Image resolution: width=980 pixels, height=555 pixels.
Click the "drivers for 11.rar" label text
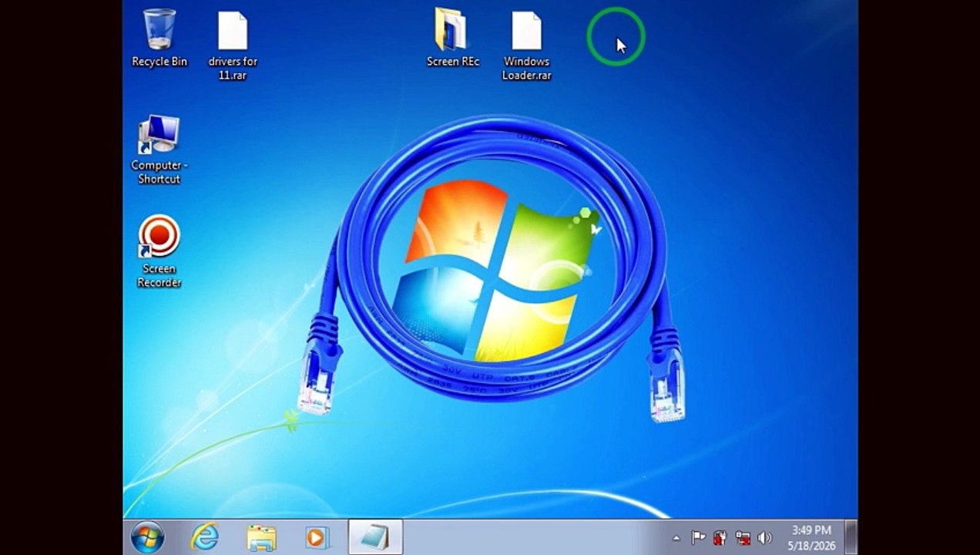pyautogui.click(x=233, y=69)
